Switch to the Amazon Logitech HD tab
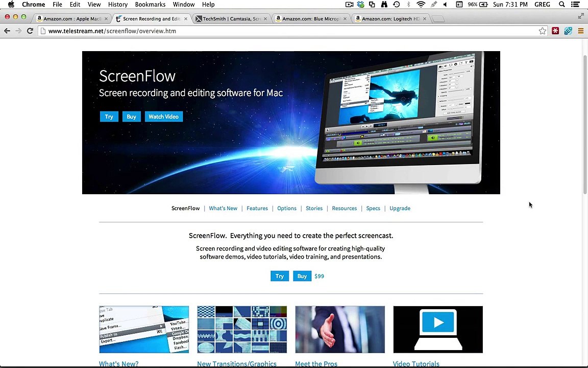This screenshot has width=588, height=368. coord(390,18)
